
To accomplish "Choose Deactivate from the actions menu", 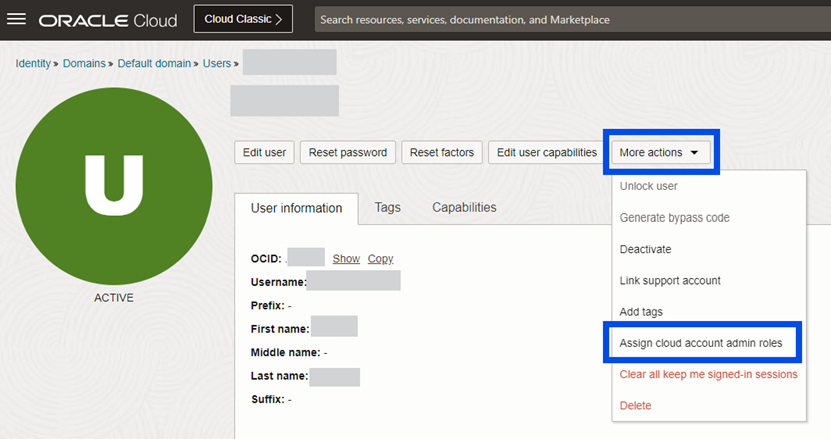I will pos(645,249).
